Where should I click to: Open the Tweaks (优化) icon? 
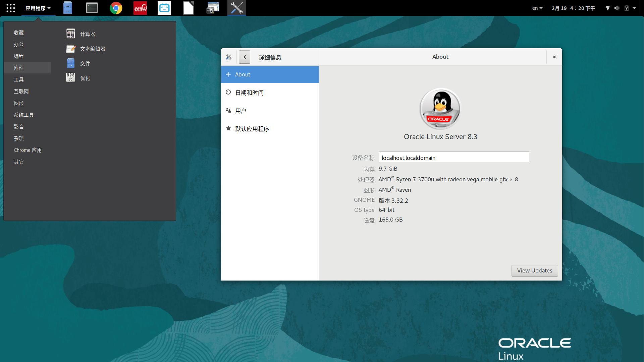tap(71, 78)
